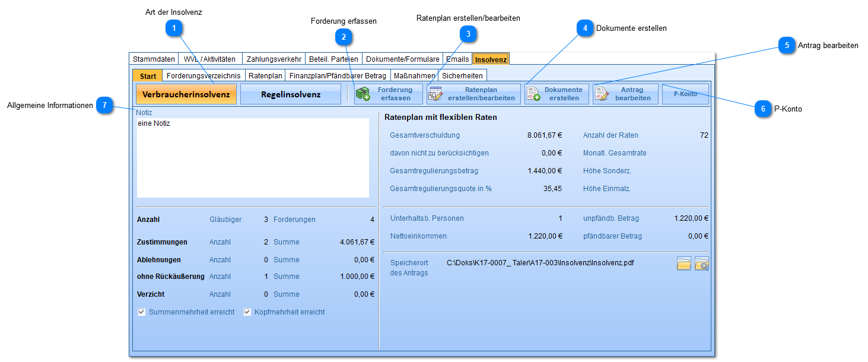Click the bold "Verzicht" row label
Screen dimensions: 868x362
tap(151, 294)
